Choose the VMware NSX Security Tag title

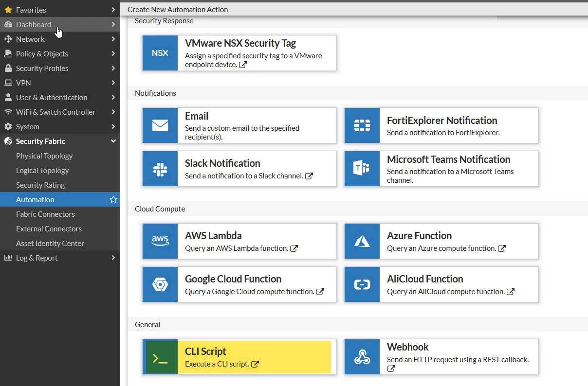[x=240, y=43]
